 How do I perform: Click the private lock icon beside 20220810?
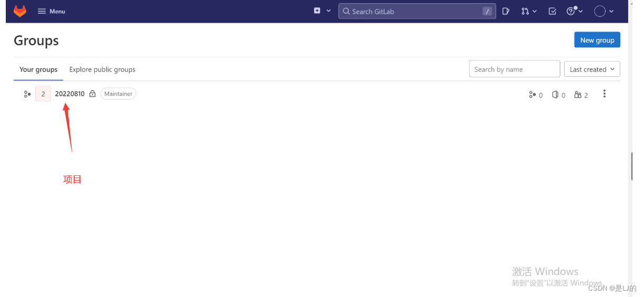pos(93,94)
